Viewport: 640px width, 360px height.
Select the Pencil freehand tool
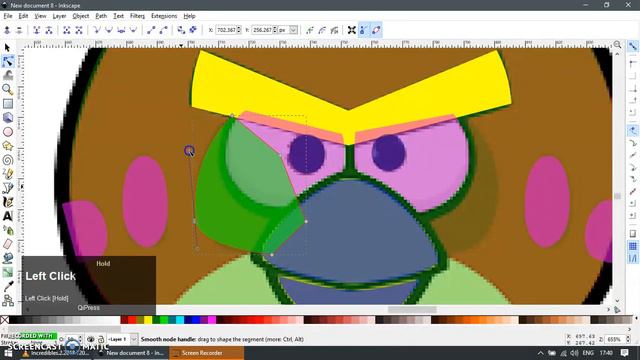(x=7, y=174)
